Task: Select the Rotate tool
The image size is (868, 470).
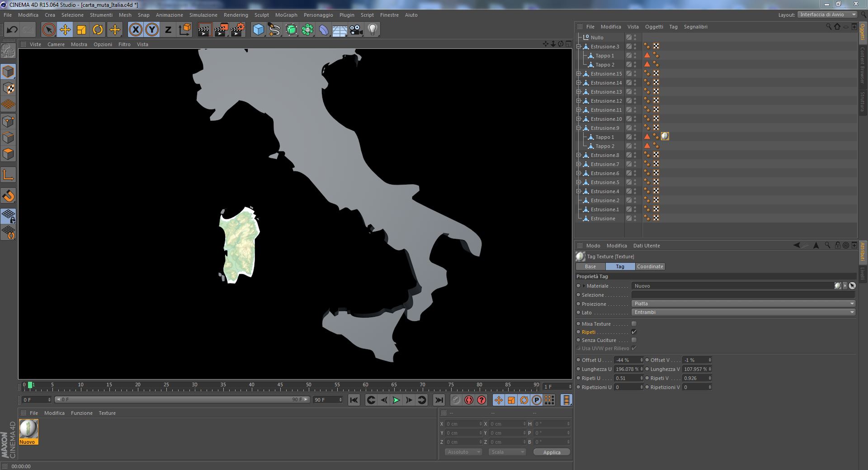Action: 98,30
